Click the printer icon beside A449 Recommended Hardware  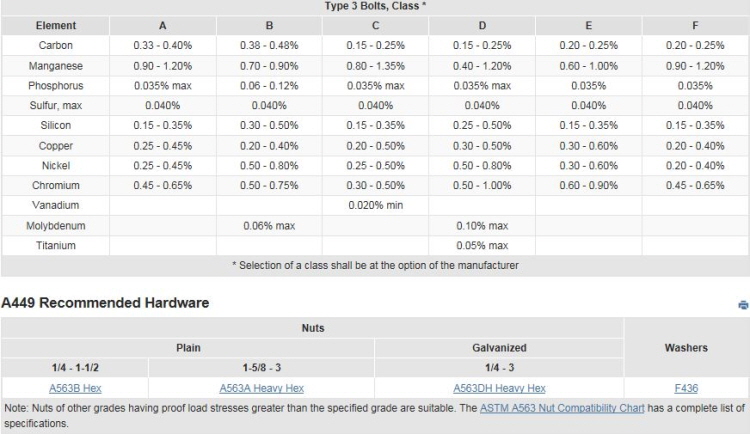[743, 305]
